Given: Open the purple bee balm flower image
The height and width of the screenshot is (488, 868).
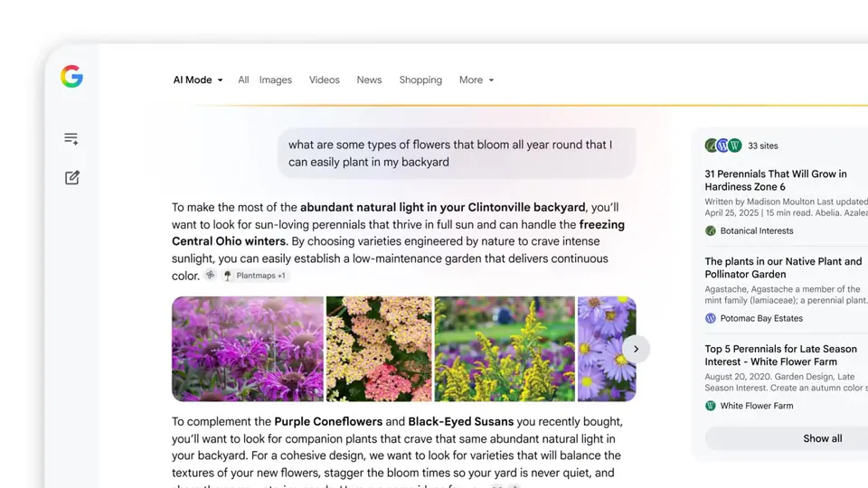Looking at the screenshot, I should pyautogui.click(x=248, y=349).
